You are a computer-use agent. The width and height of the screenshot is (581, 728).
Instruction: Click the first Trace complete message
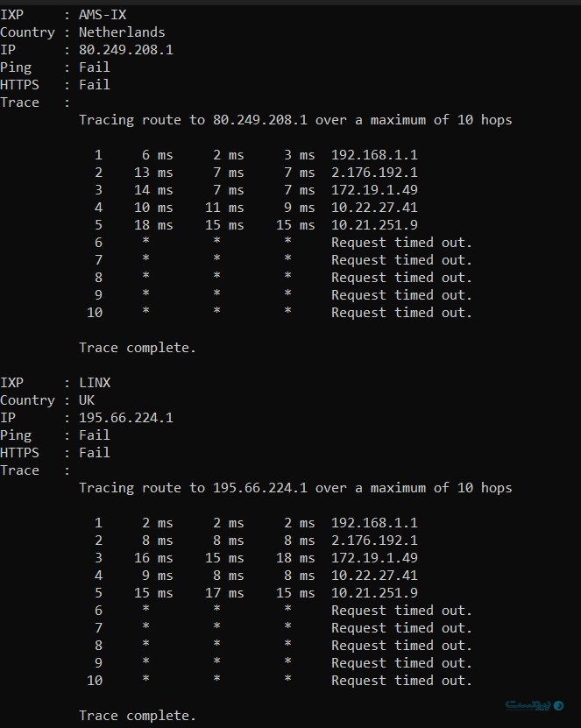pyautogui.click(x=138, y=348)
